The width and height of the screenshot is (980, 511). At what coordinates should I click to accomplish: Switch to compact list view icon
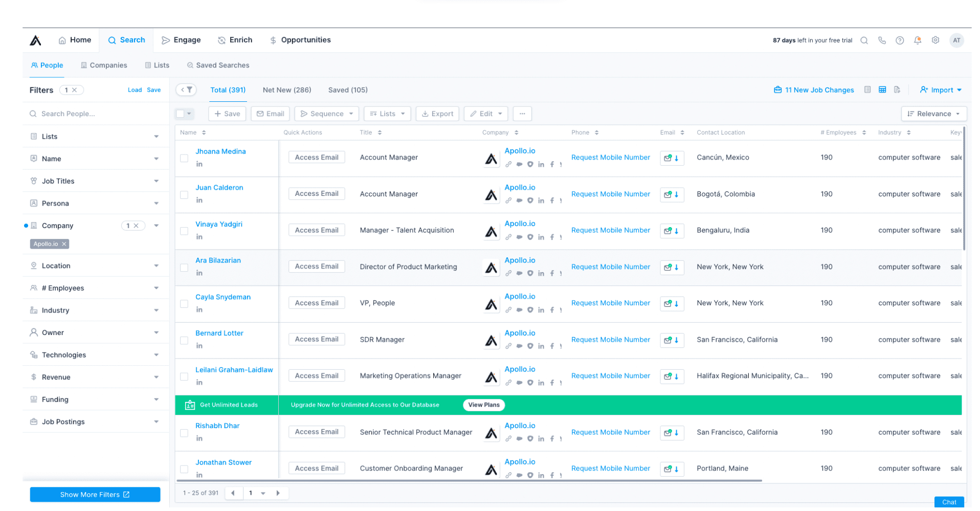point(867,90)
